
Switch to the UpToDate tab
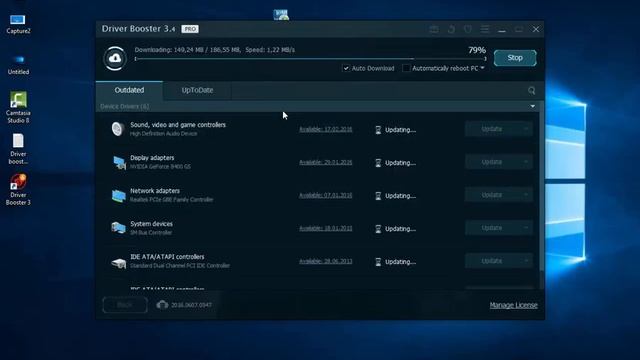pos(197,90)
